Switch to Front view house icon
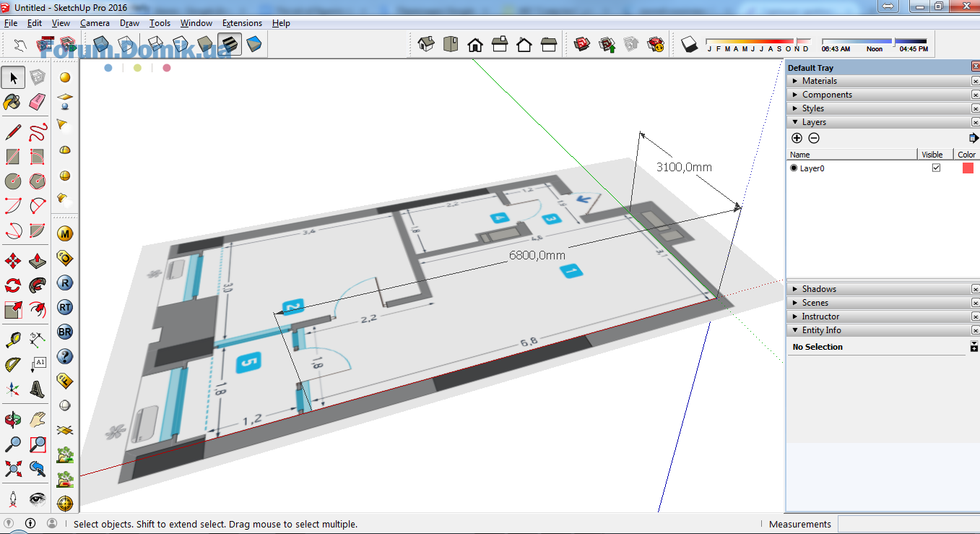Image resolution: width=980 pixels, height=534 pixels. 475,44
